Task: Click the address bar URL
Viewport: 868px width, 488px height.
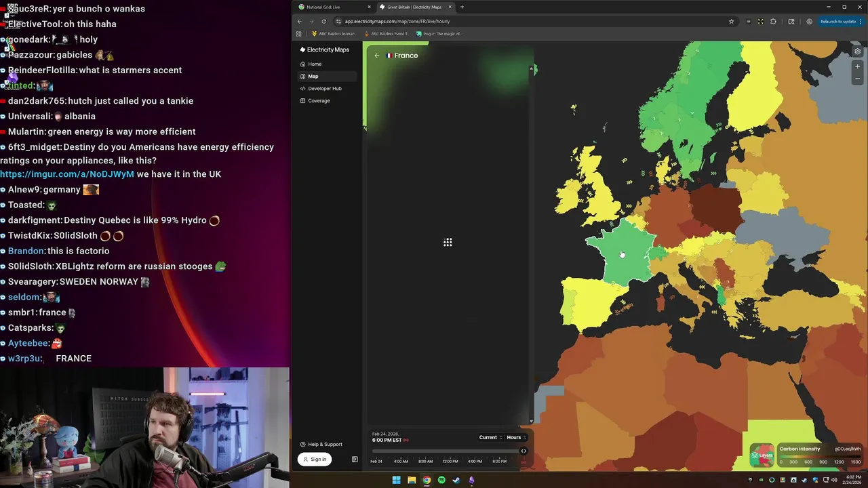Action: coord(397,21)
